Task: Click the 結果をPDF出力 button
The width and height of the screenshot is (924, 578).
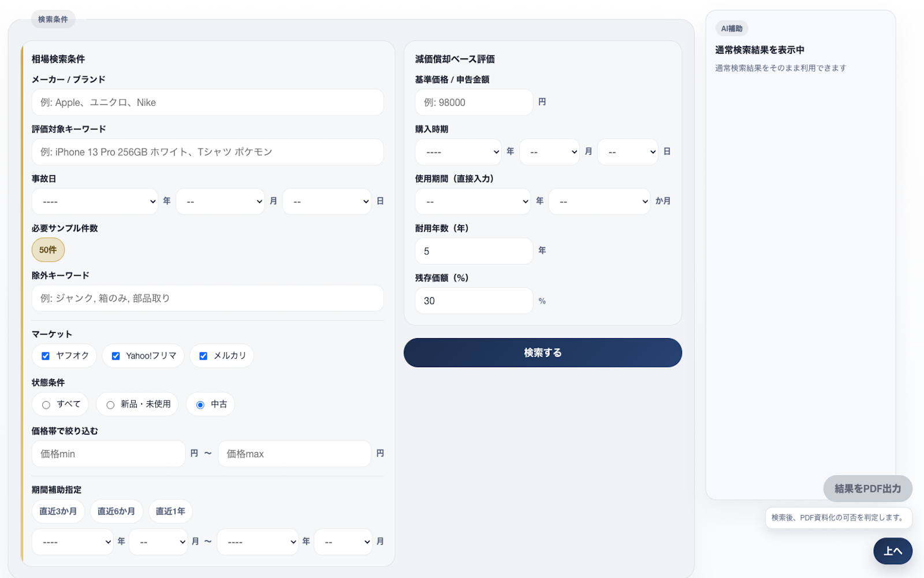Action: pyautogui.click(x=868, y=489)
